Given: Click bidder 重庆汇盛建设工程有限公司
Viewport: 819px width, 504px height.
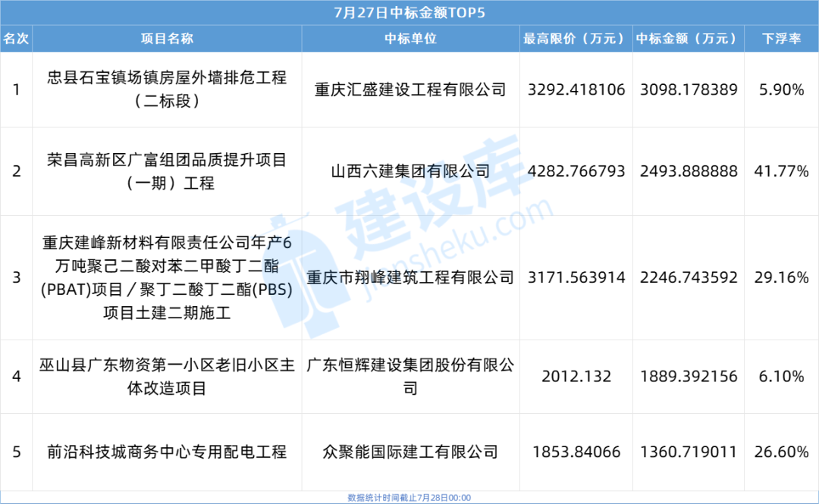Looking at the screenshot, I should pyautogui.click(x=410, y=90).
